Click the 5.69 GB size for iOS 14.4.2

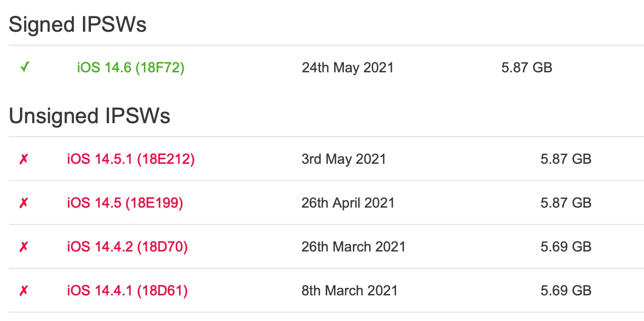566,247
